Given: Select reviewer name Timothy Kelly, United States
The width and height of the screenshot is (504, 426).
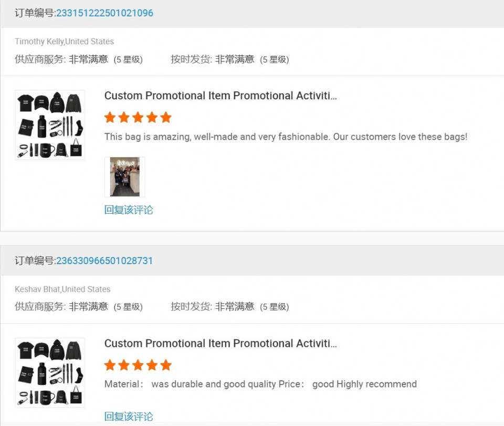Looking at the screenshot, I should [64, 41].
